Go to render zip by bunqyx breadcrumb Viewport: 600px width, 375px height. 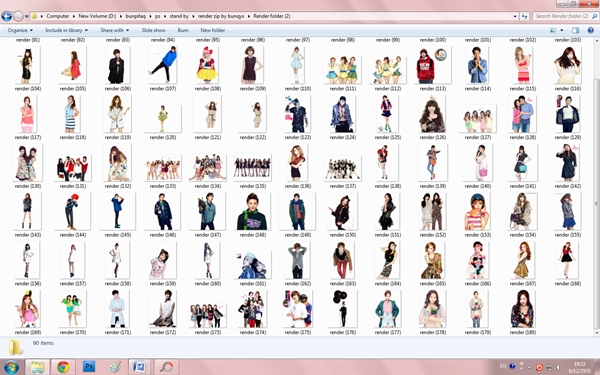(x=221, y=16)
